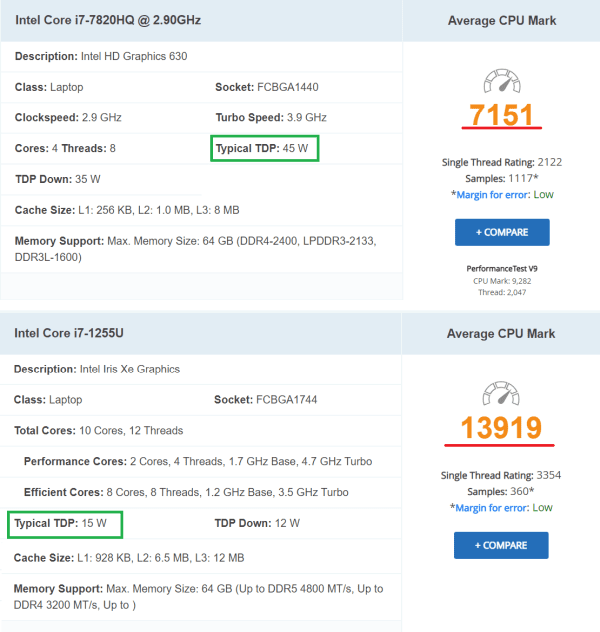Click the 7151 CPU Mark score
Screen dimensions: 600x632
[x=502, y=115]
